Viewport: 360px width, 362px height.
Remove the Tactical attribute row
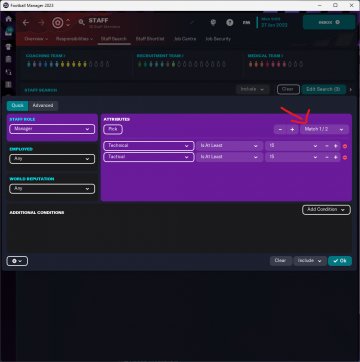point(345,157)
